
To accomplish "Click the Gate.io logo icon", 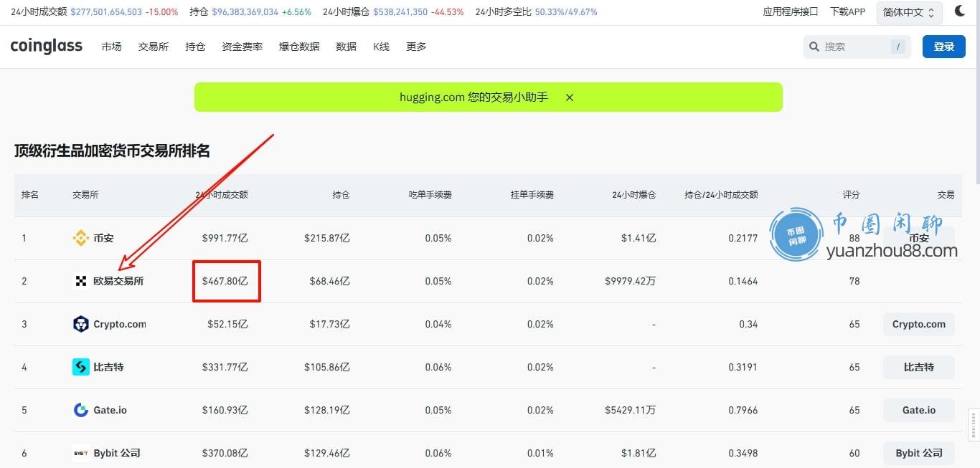I will [81, 410].
